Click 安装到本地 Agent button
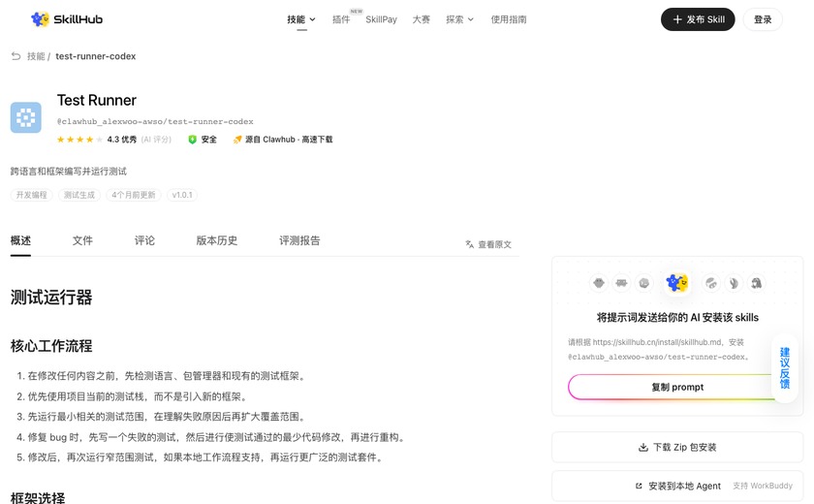Viewport: 814px width, 504px height. [677, 487]
